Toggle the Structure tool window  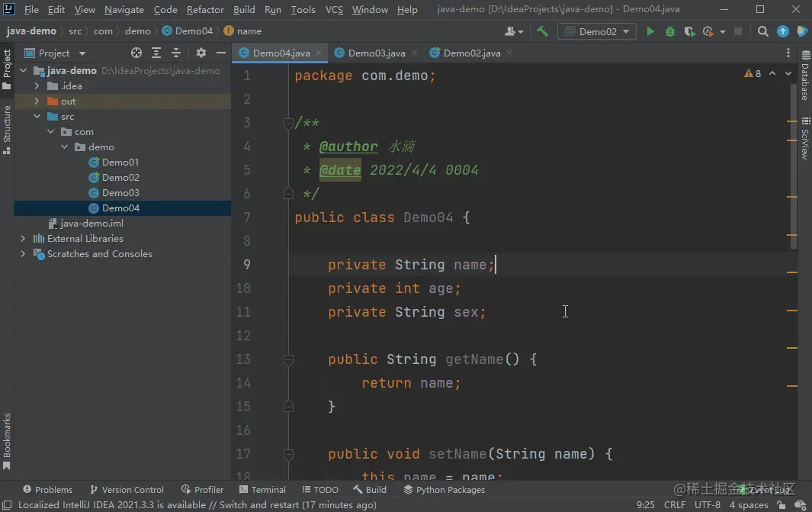[x=7, y=128]
